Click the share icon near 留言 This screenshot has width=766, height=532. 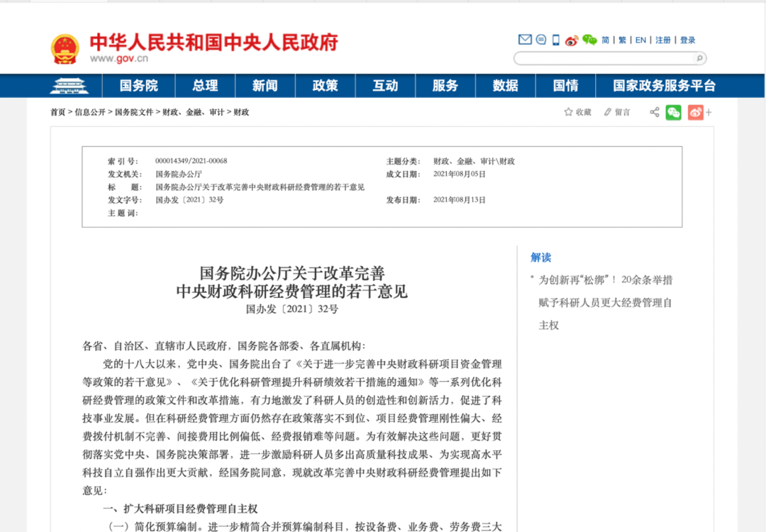[x=654, y=112]
